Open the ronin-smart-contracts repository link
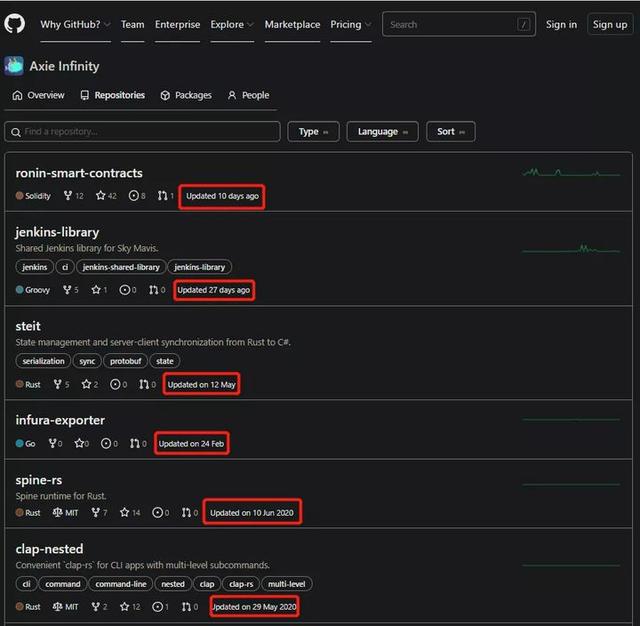This screenshot has height=626, width=640. click(x=79, y=173)
